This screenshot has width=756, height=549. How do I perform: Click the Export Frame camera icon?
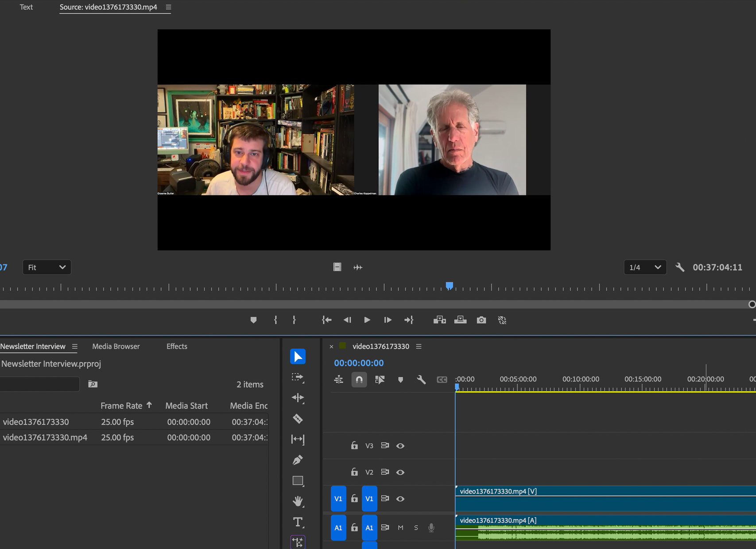pos(481,320)
